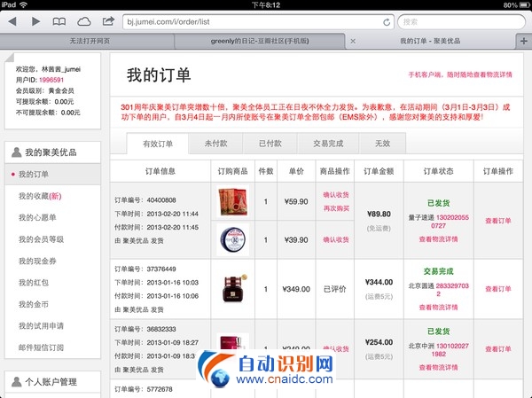Click the ¥344.00 order amount

tap(379, 282)
